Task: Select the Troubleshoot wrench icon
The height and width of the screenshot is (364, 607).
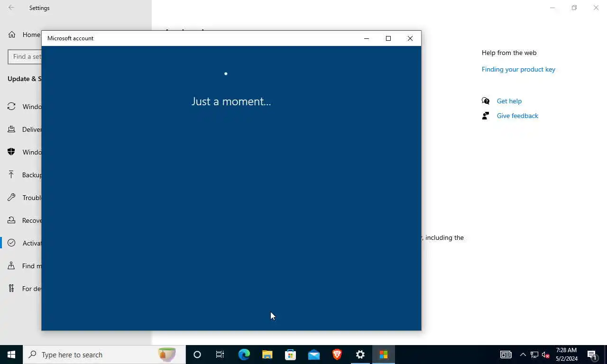Action: pos(11,198)
